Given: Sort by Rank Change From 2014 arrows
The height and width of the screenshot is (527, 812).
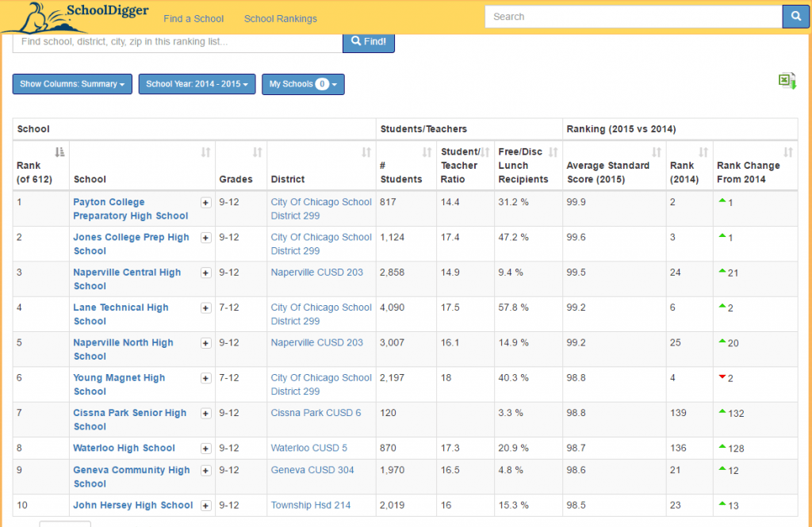Looking at the screenshot, I should pyautogui.click(x=787, y=152).
